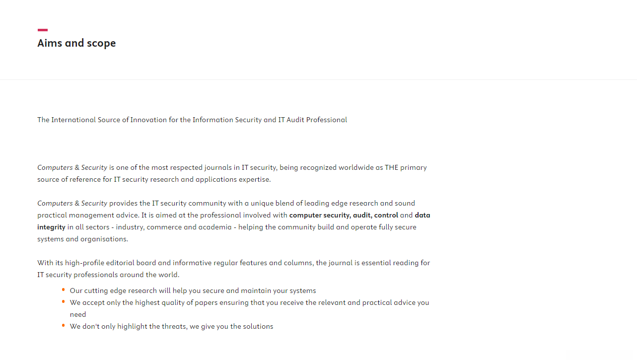
Task: Click the red accent bar above the heading
Action: [x=43, y=30]
